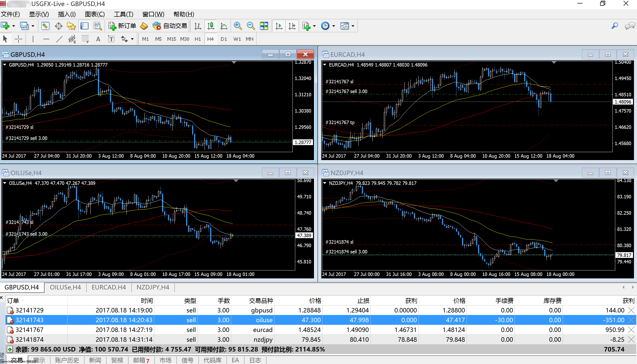The image size is (637, 364).
Task: Click the chart tabs right scroll arrow
Action: (x=633, y=287)
